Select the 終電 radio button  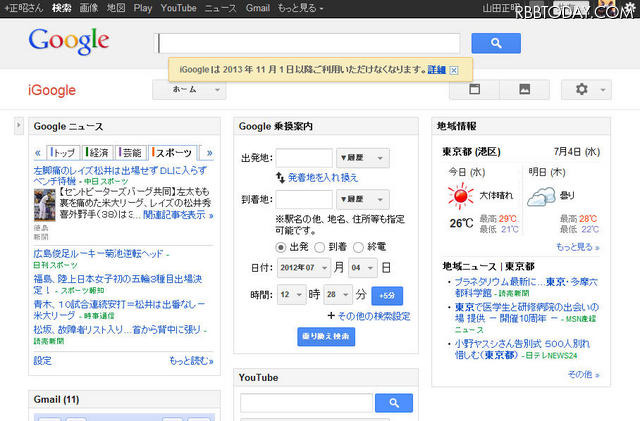pyautogui.click(x=358, y=247)
